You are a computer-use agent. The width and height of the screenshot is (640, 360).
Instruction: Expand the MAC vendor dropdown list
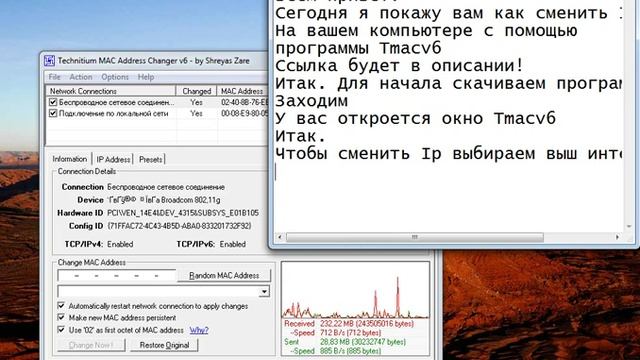coord(264,291)
